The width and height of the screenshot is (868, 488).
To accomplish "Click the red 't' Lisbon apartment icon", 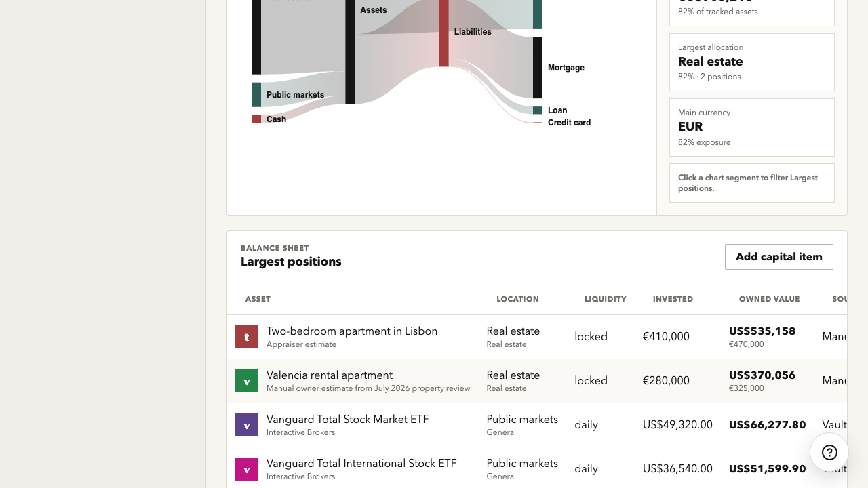I will click(247, 337).
